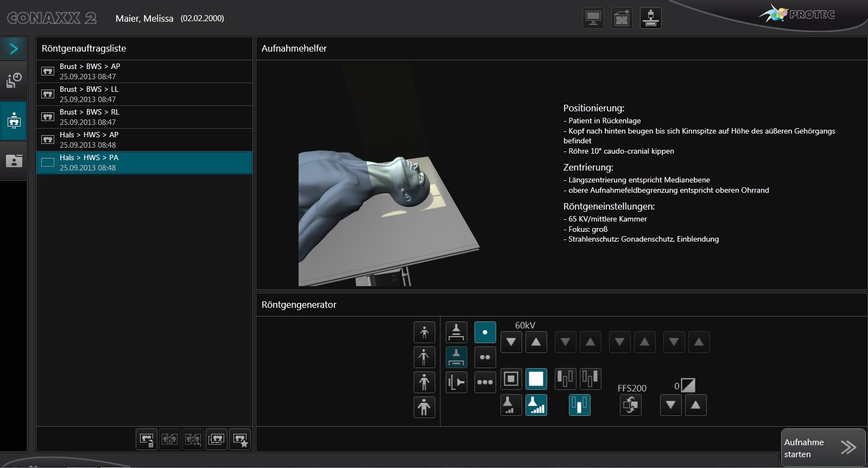Click the favorite X-ray order star icon
This screenshot has width=868, height=468.
point(240,439)
